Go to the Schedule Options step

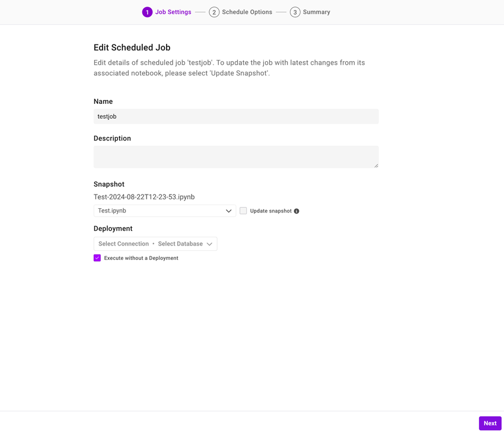pyautogui.click(x=247, y=12)
